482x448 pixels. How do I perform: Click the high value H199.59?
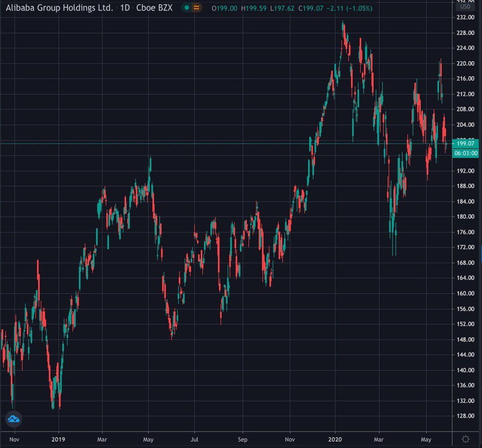click(x=253, y=8)
